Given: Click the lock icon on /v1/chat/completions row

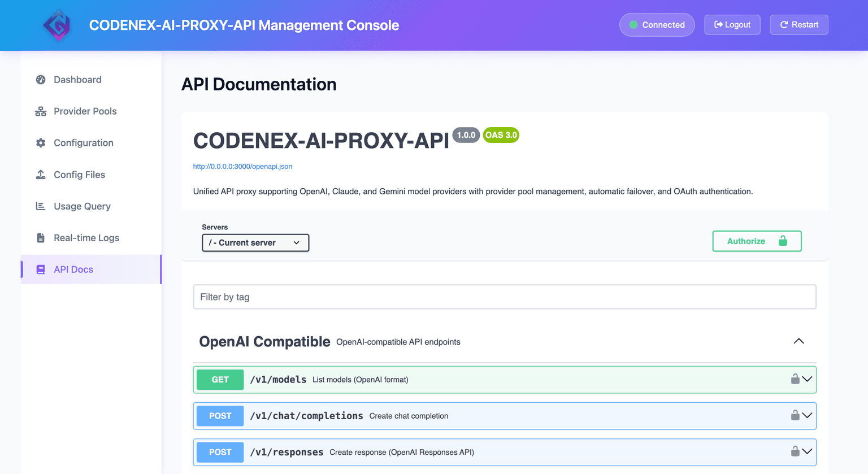Looking at the screenshot, I should 795,415.
